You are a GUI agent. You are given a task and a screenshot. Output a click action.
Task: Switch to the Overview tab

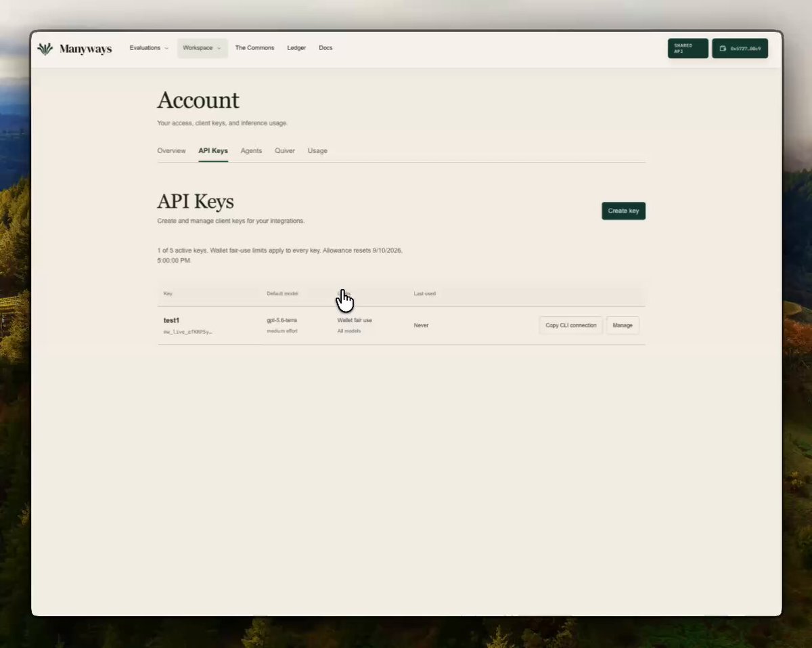(171, 151)
